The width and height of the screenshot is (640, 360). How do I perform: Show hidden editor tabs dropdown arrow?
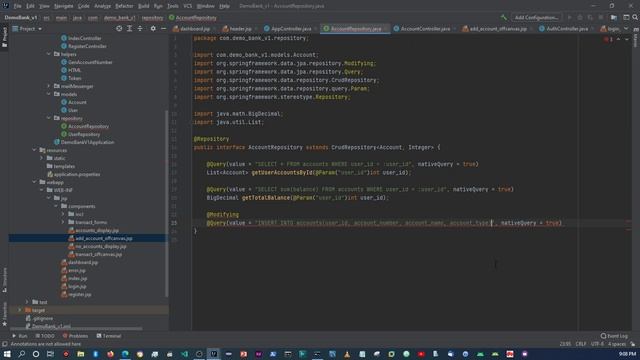pos(626,29)
